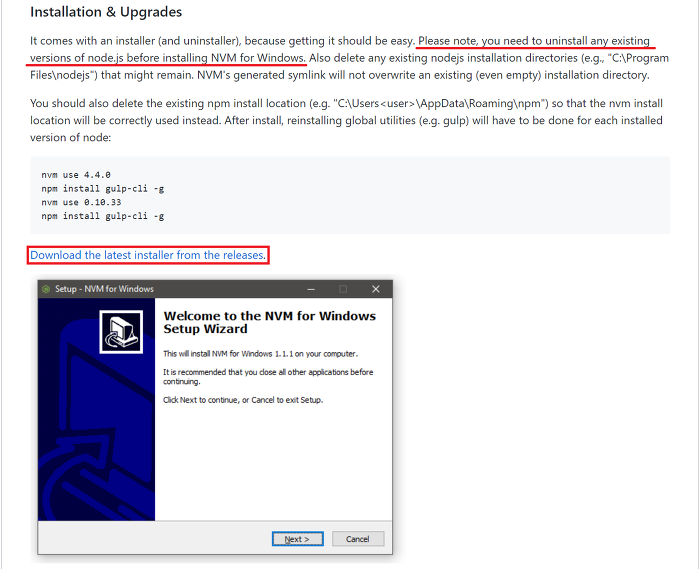
Task: Click first 'npm install gulp-cli -g' code line
Action: pos(103,188)
